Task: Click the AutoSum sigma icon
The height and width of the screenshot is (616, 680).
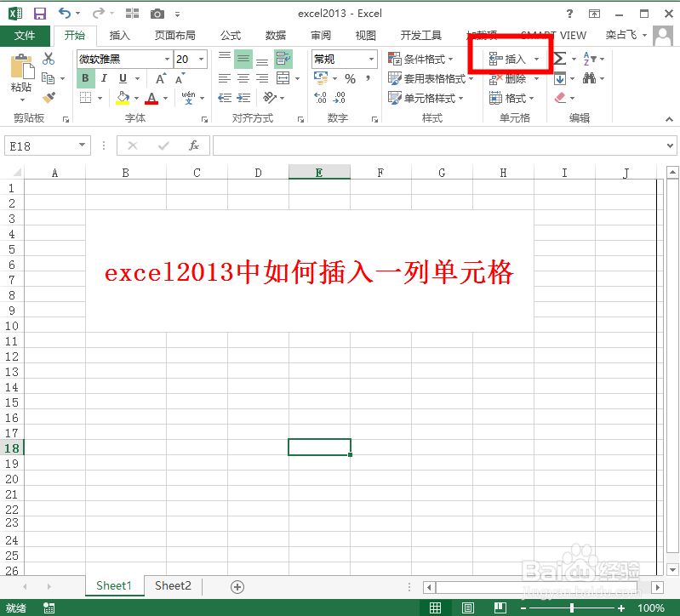Action: [x=560, y=59]
